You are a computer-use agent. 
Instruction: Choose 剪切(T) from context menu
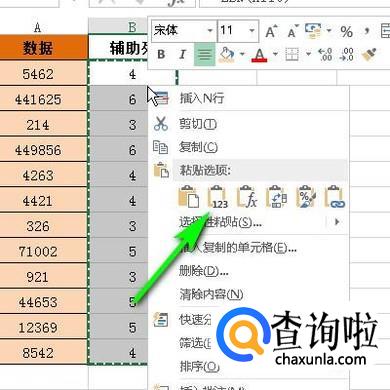click(x=198, y=124)
